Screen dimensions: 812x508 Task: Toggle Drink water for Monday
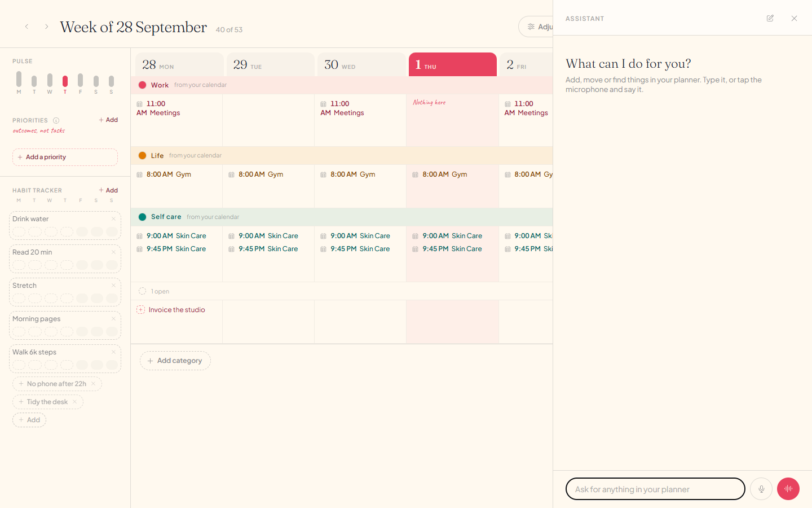pos(19,231)
